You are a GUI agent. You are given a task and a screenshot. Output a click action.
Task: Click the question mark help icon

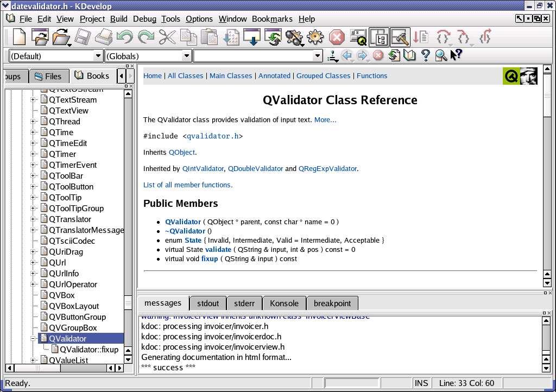coord(426,55)
